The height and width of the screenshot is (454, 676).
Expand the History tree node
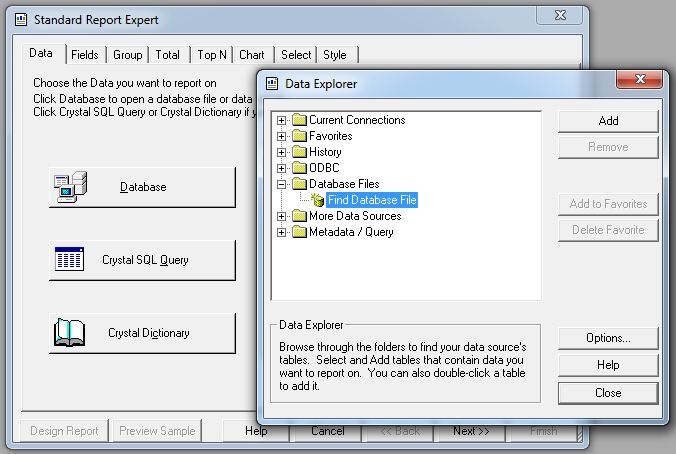pos(282,152)
